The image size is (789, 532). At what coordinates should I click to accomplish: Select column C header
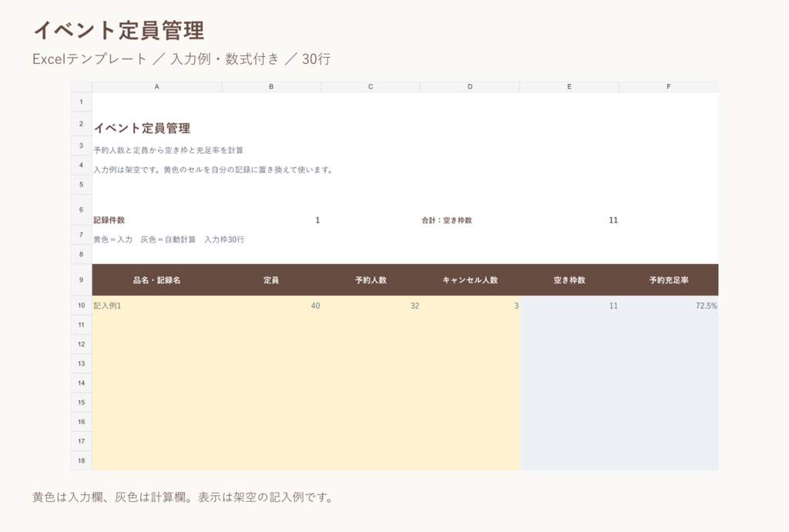[x=371, y=86]
